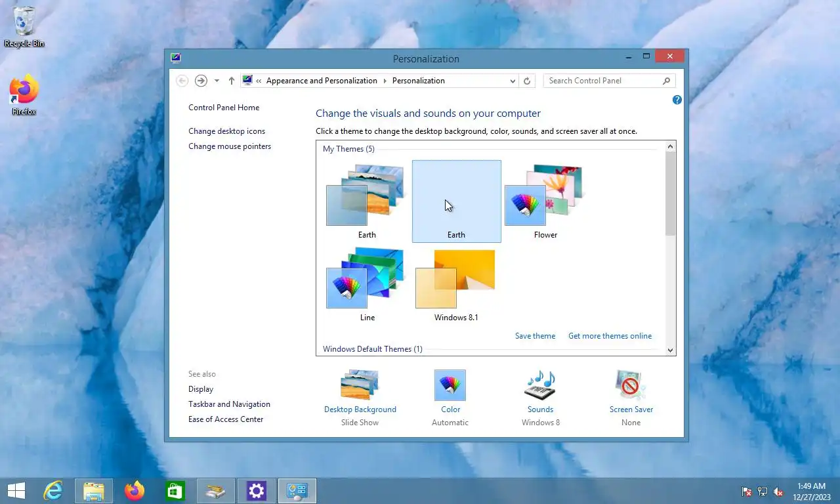Open the Windows Store taskbar icon
Screen dimensions: 840x504
click(x=175, y=491)
